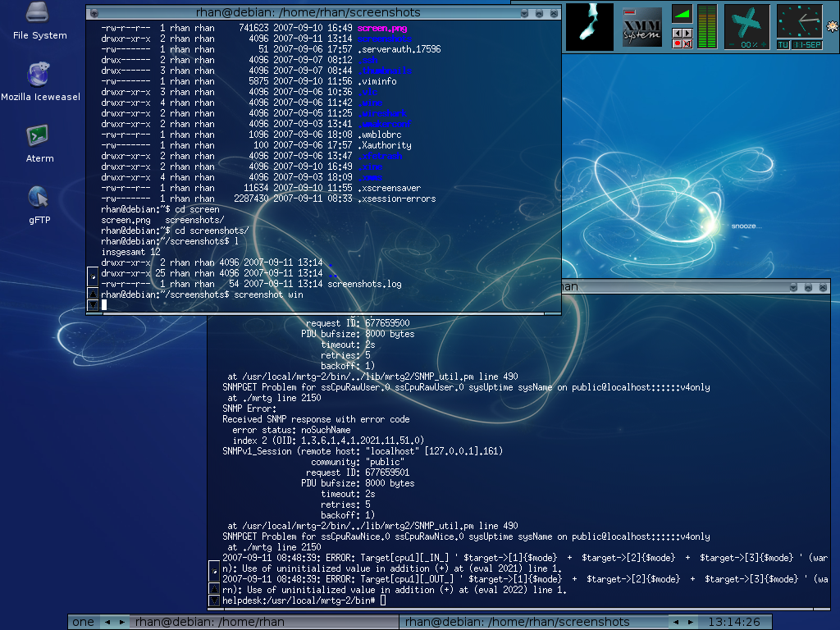The image size is (840, 630).
Task: Toggle the mute button in mixer applet
Action: tap(687, 43)
